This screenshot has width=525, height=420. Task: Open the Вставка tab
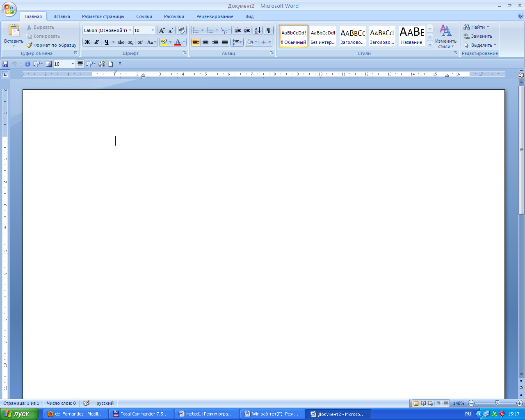(62, 16)
